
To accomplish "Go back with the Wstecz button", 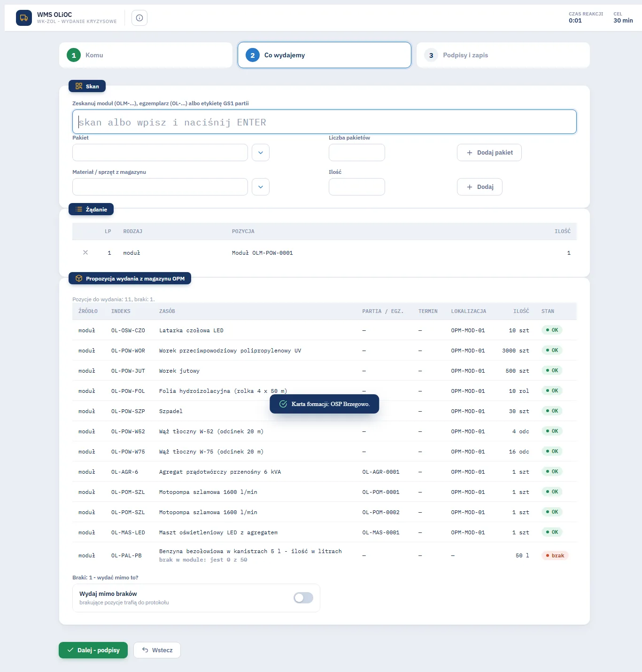I will pos(157,650).
